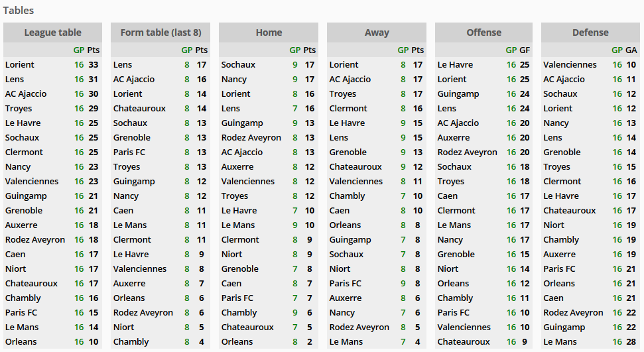Click Lorient in the League table
The image size is (644, 352).
20,65
